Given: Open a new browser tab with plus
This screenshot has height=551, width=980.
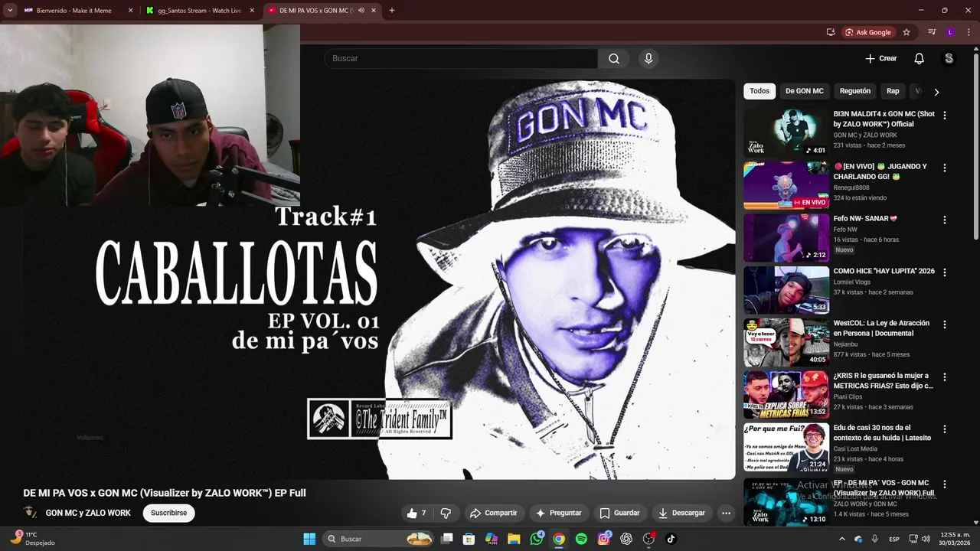Looking at the screenshot, I should 391,11.
